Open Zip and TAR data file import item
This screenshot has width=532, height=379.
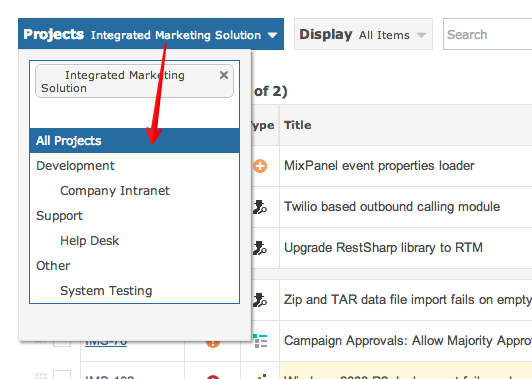click(x=407, y=300)
